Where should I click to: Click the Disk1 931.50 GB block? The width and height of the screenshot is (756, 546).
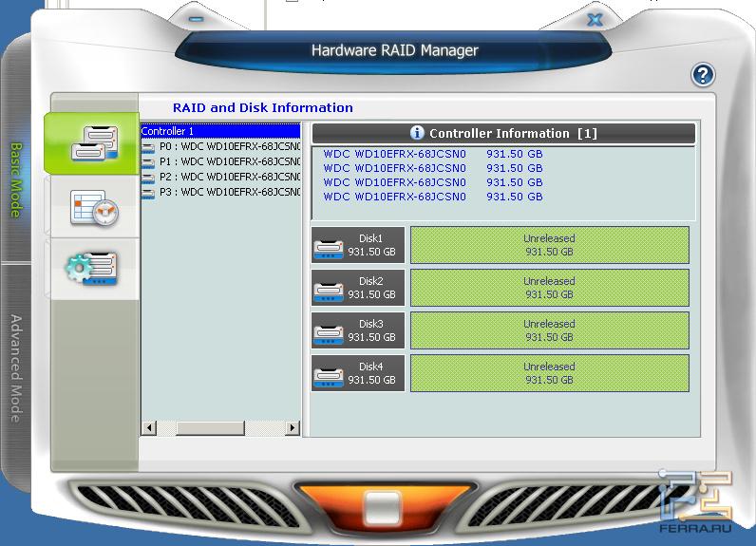click(x=358, y=245)
